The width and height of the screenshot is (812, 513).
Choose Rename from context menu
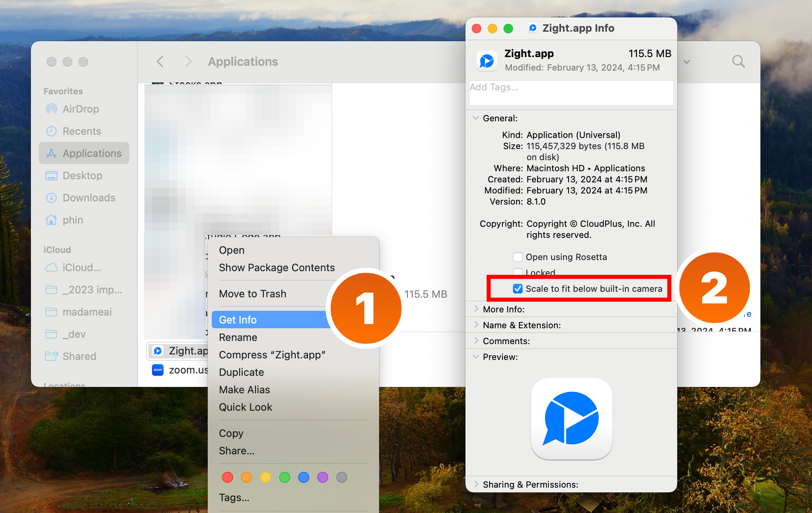238,337
